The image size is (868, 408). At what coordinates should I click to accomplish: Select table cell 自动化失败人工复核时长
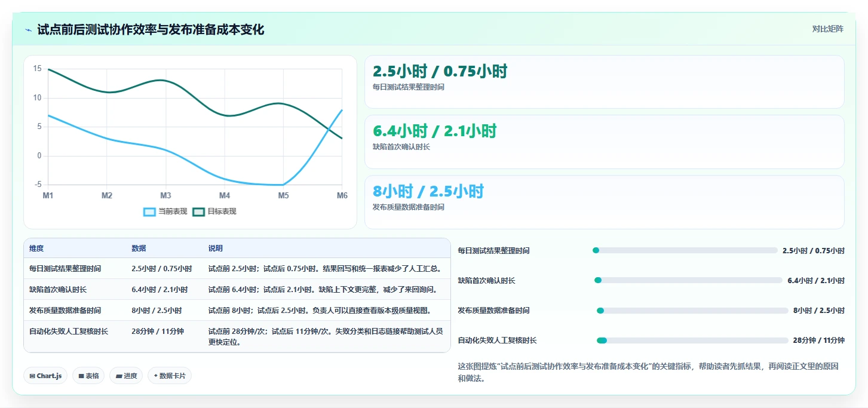(x=69, y=331)
